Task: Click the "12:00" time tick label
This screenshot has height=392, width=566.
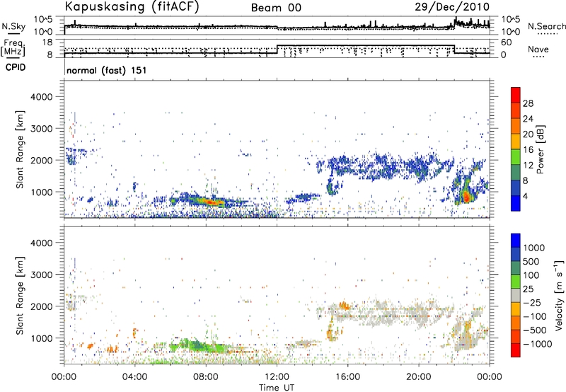Action: point(277,377)
